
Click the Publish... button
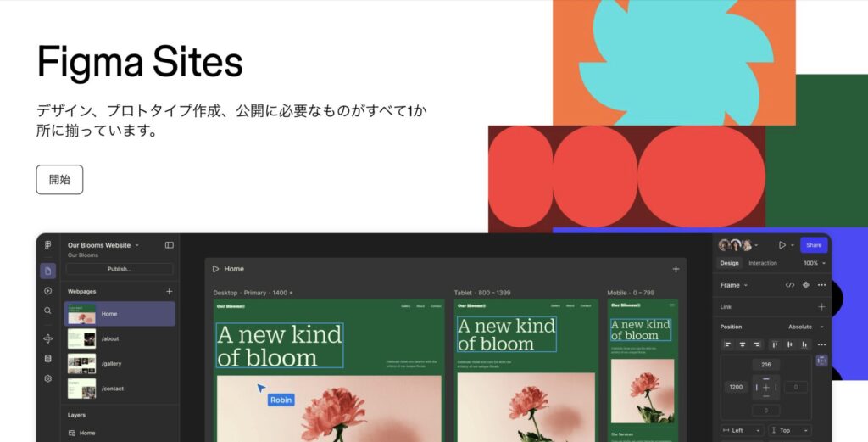119,269
